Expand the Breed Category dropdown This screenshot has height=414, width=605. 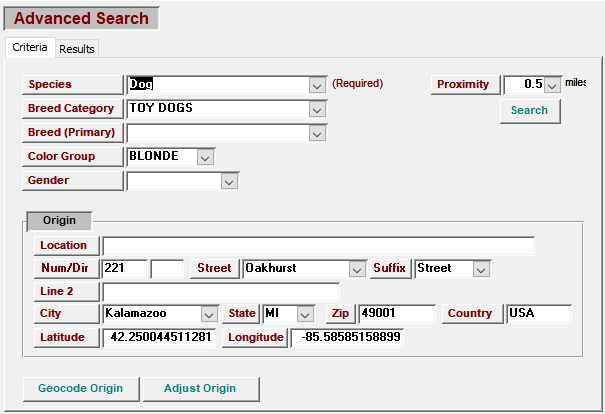tap(317, 110)
